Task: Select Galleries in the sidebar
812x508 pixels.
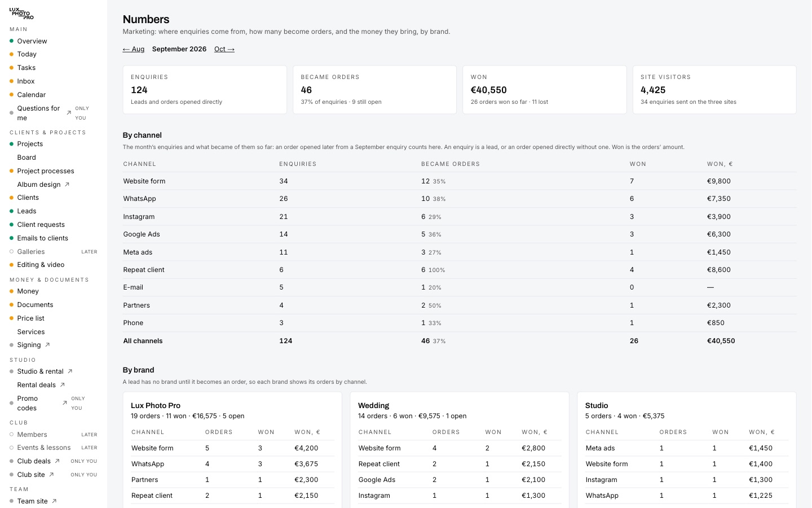Action: (x=31, y=252)
